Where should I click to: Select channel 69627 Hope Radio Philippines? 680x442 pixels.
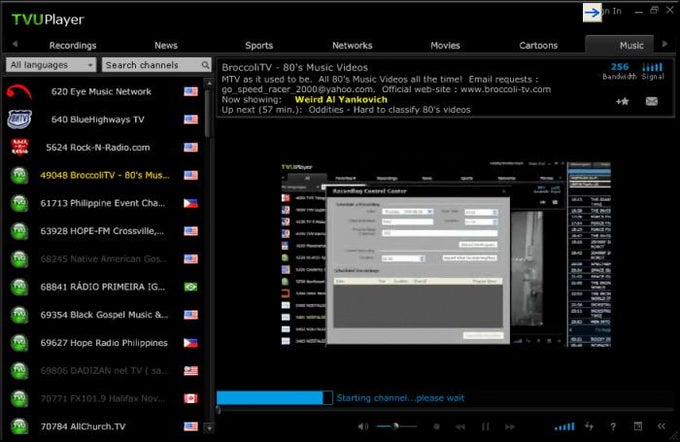click(x=102, y=343)
